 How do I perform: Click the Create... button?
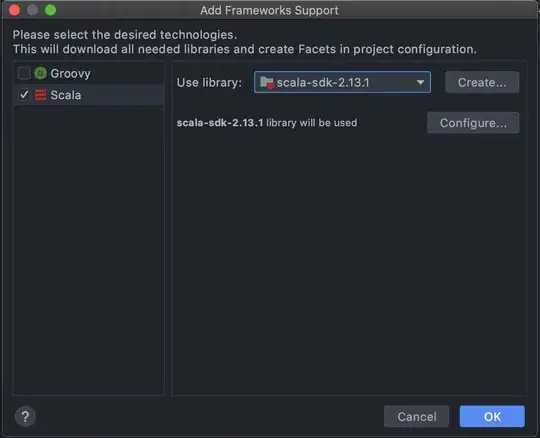coord(482,82)
